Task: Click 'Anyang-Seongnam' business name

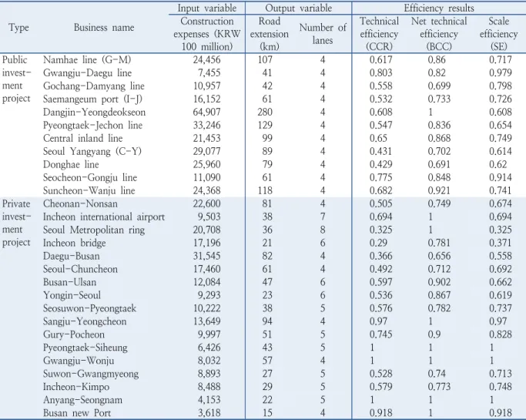Action: [82, 400]
